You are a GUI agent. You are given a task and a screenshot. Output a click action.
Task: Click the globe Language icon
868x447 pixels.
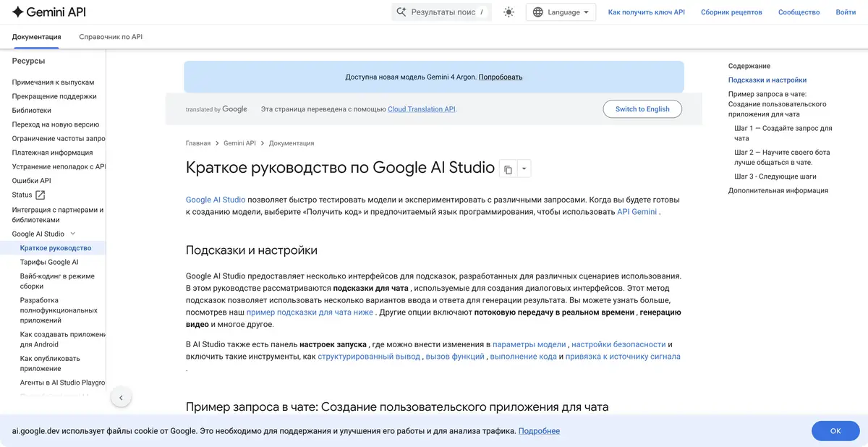pyautogui.click(x=537, y=12)
